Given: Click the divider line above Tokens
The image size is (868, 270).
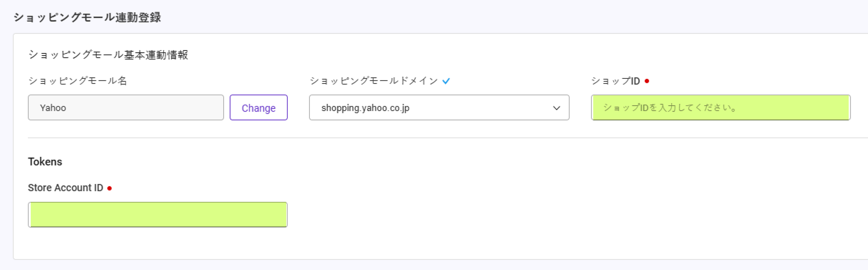Looking at the screenshot, I should 448,138.
